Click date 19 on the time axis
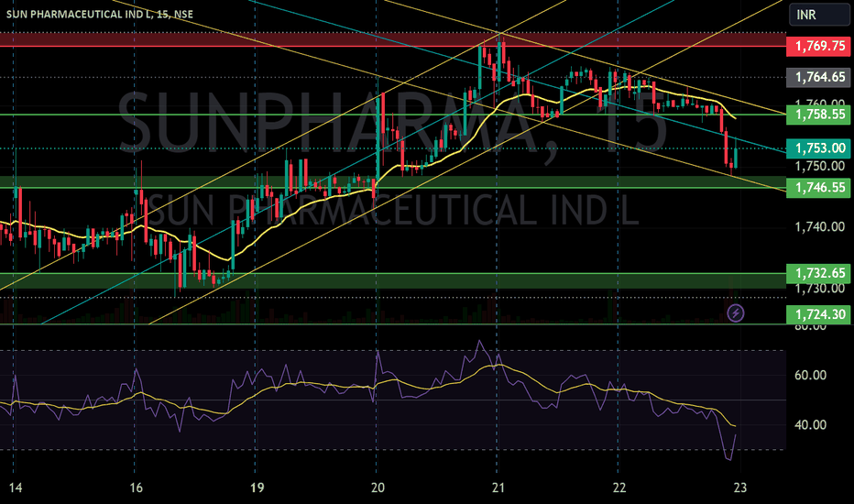Image resolution: width=854 pixels, height=504 pixels. pyautogui.click(x=257, y=488)
